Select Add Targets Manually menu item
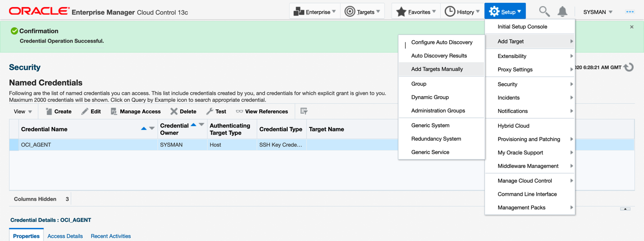 (x=437, y=69)
